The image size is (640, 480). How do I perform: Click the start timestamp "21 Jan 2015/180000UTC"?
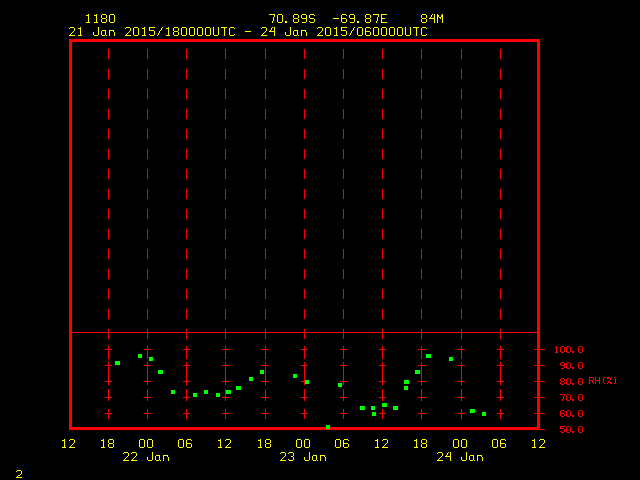point(152,32)
